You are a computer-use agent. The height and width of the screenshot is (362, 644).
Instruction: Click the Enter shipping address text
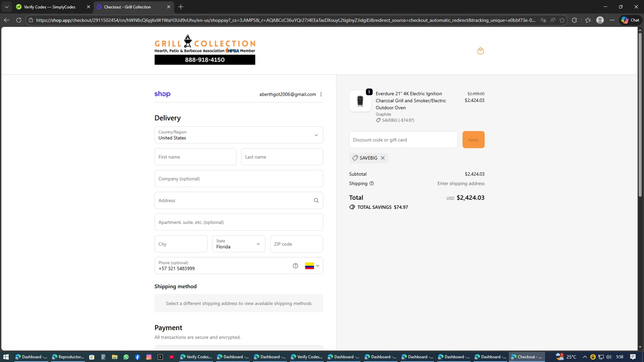coord(461,184)
